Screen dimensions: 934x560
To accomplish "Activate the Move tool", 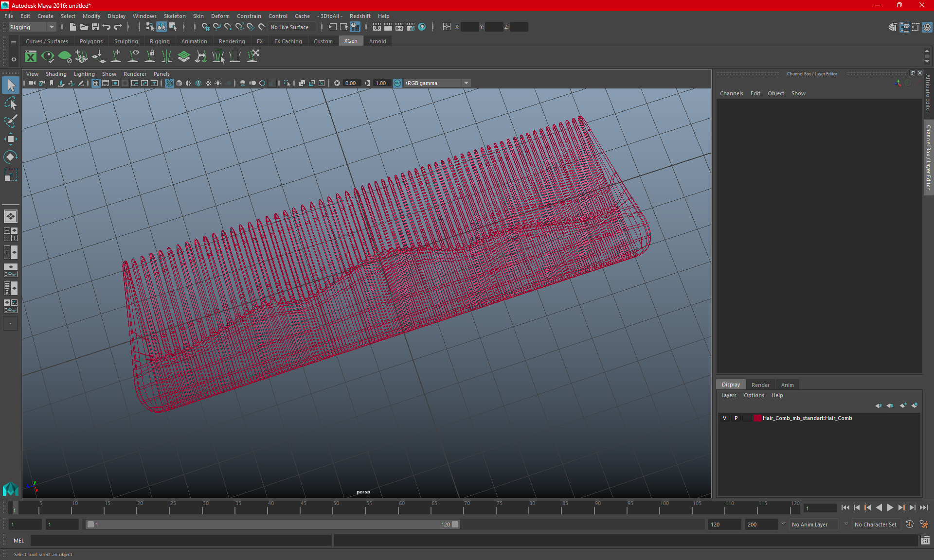I will [11, 139].
